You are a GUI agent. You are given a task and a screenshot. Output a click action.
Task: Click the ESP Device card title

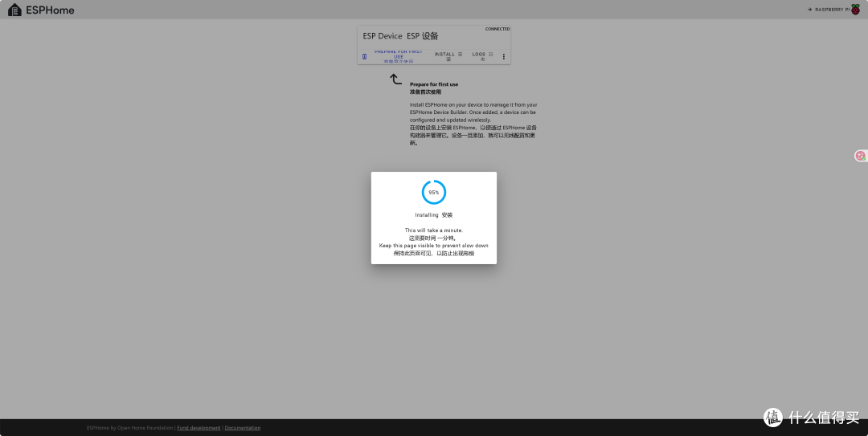point(400,36)
